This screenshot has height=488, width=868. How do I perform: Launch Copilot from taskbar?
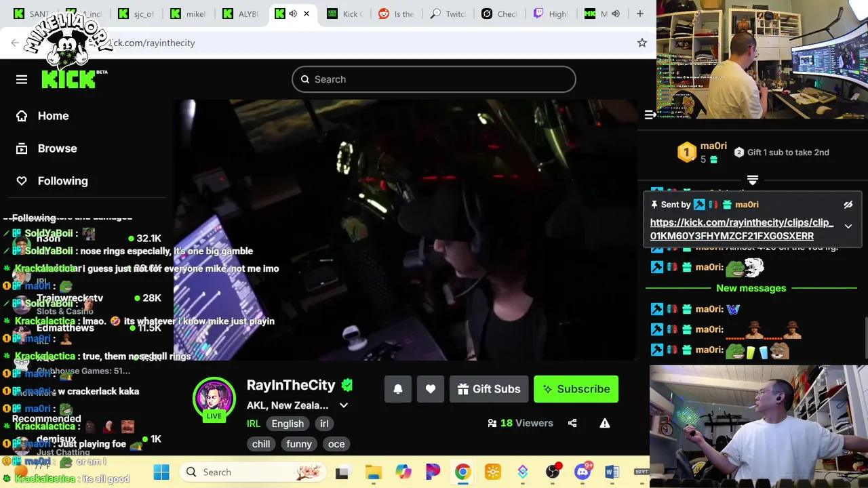(403, 472)
